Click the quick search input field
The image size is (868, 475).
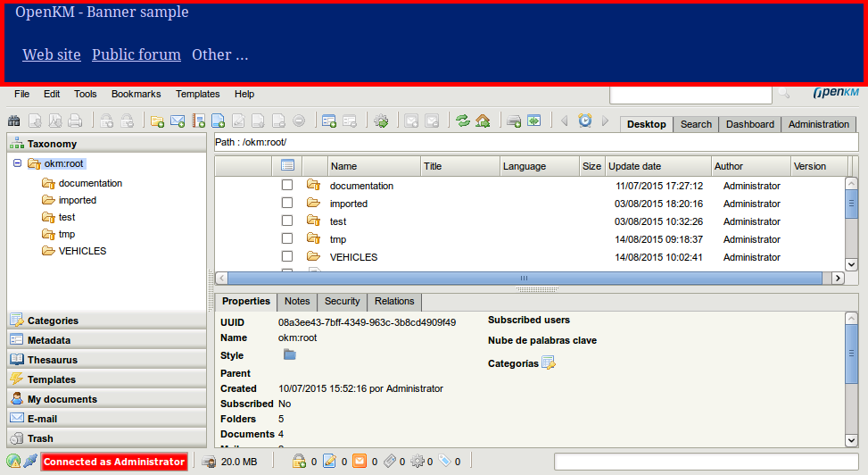tap(690, 95)
